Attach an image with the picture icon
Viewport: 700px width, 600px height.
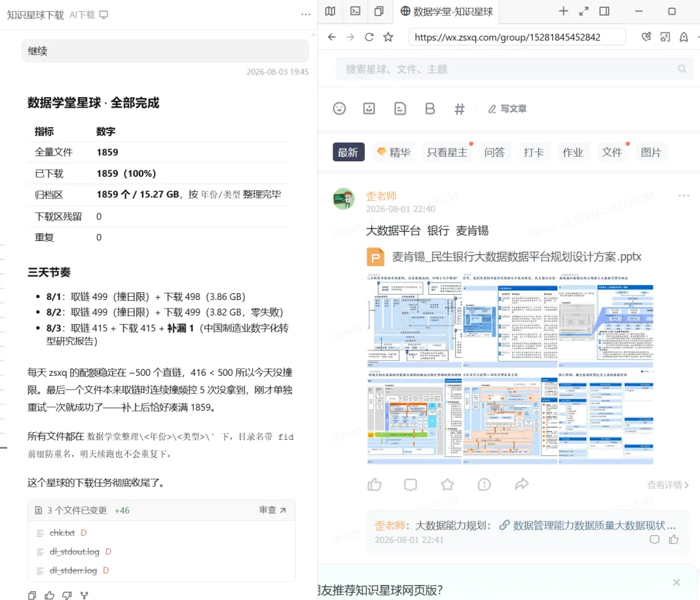click(x=369, y=108)
